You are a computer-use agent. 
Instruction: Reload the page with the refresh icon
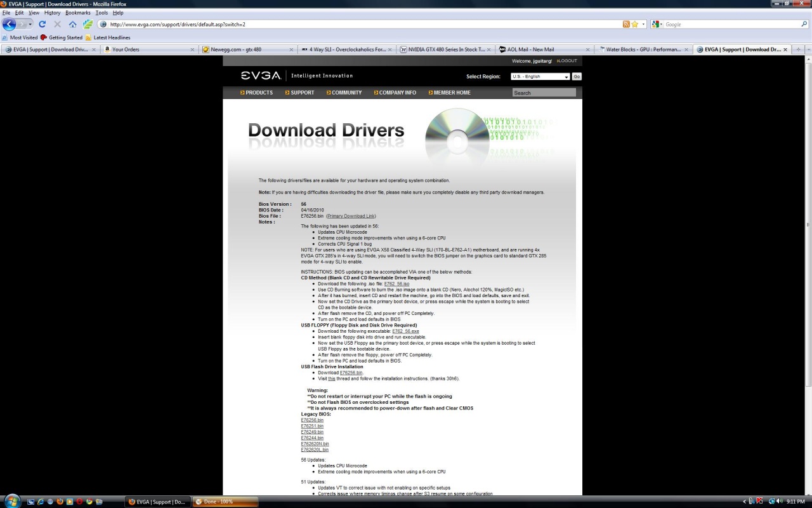pos(43,24)
